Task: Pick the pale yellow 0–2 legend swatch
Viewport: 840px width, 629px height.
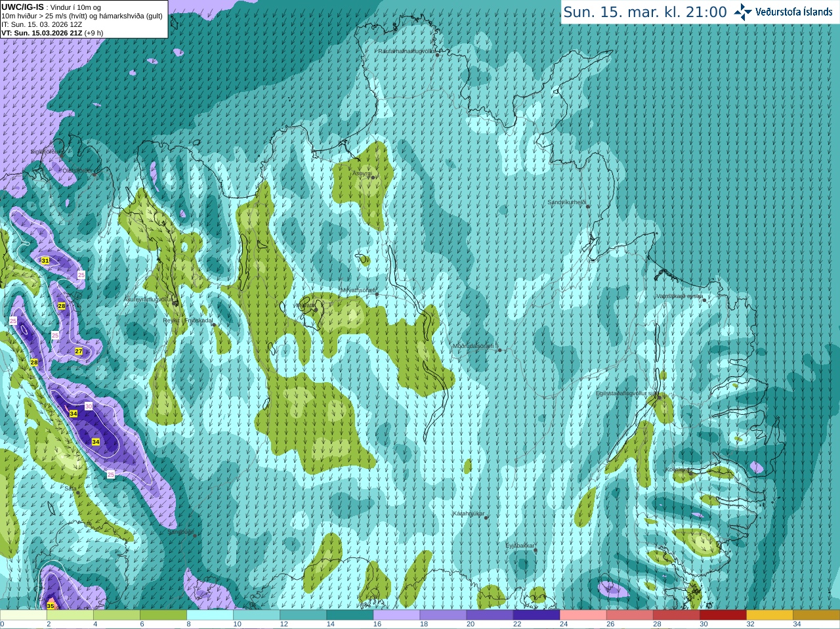Action: point(23,615)
